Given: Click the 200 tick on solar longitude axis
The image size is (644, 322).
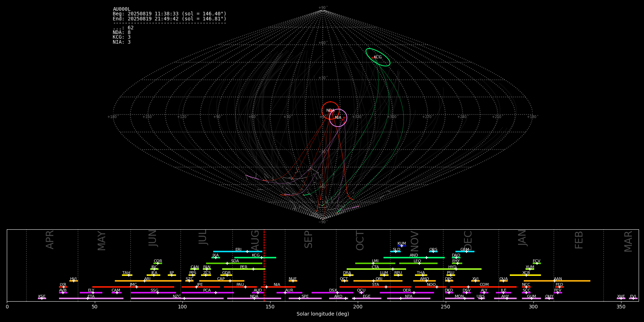Looking at the screenshot, I should pos(358,307).
